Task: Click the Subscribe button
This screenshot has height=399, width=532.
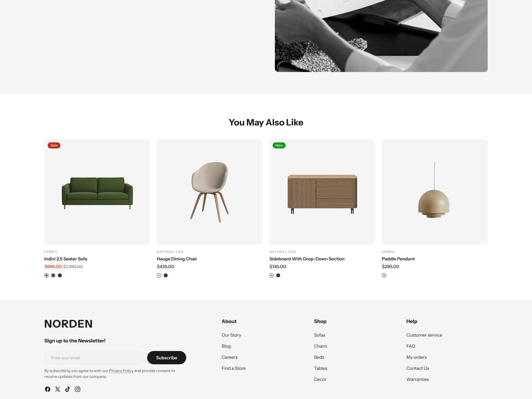Action: click(167, 358)
